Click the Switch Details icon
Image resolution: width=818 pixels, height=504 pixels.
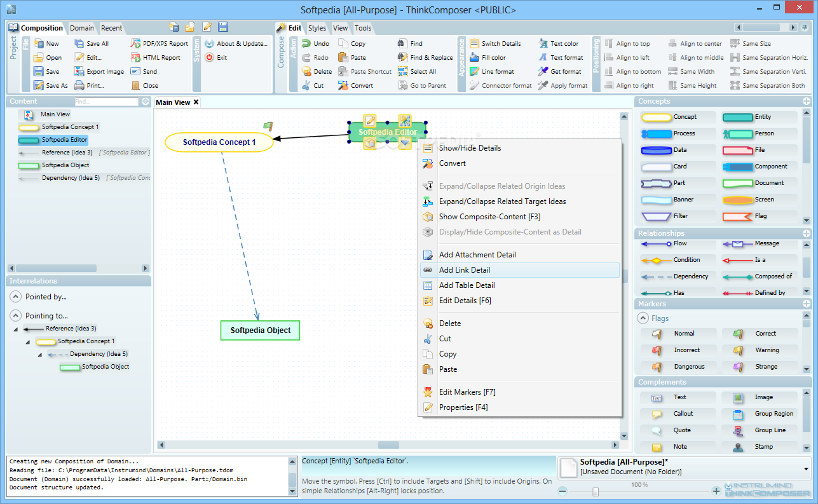(474, 44)
